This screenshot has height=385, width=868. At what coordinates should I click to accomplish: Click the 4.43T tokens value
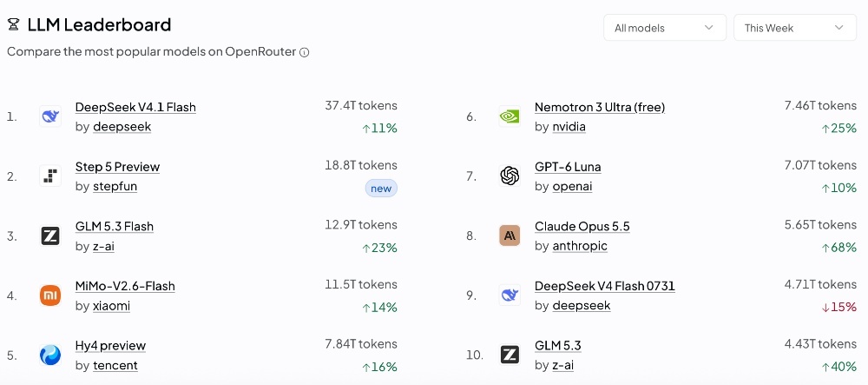(x=820, y=344)
